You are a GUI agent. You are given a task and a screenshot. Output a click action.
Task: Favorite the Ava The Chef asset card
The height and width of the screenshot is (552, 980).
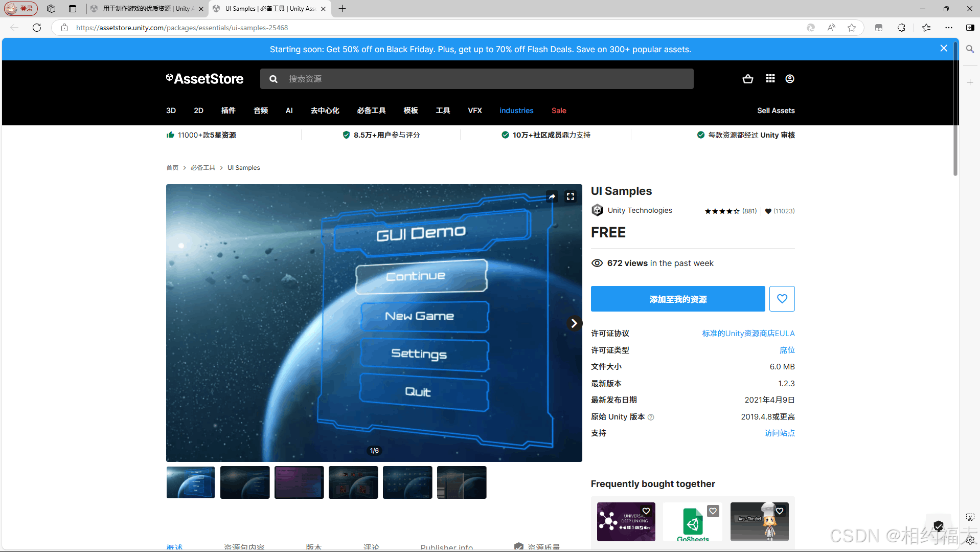pyautogui.click(x=780, y=511)
